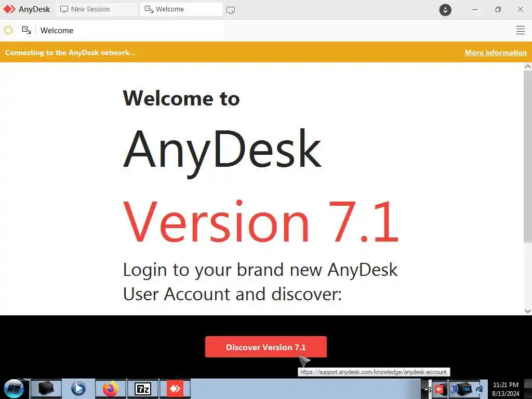Click 'Connecting to the AnyDesk network...' message

pyautogui.click(x=70, y=52)
